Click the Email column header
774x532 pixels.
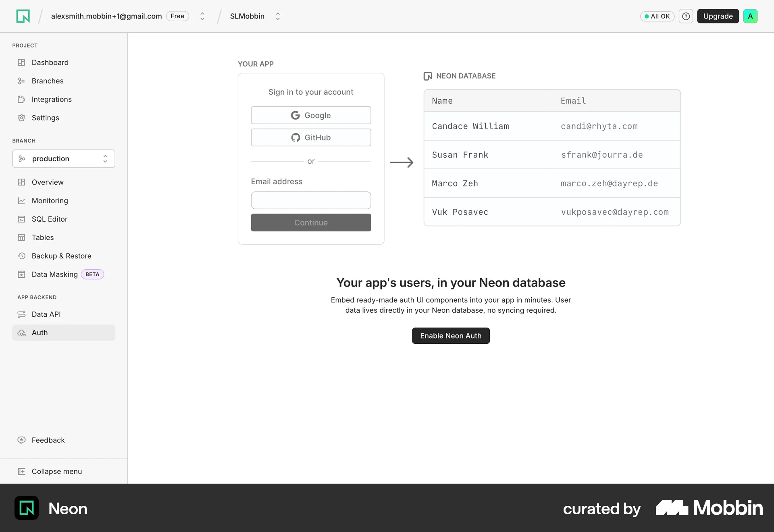click(573, 101)
